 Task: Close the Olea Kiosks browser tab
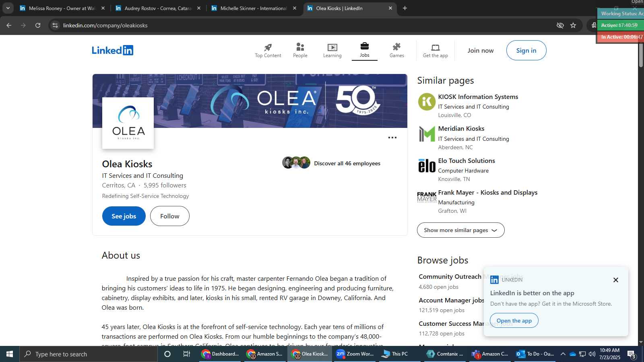coord(390,8)
